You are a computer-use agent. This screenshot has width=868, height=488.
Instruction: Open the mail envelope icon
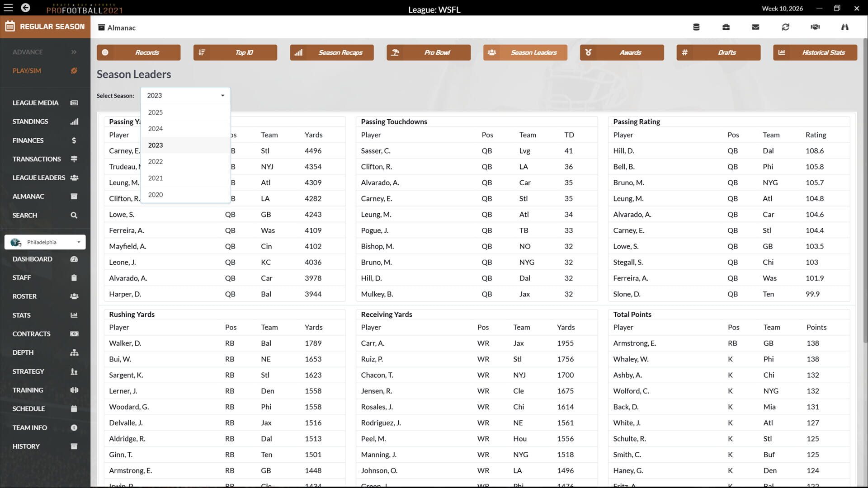tap(755, 27)
